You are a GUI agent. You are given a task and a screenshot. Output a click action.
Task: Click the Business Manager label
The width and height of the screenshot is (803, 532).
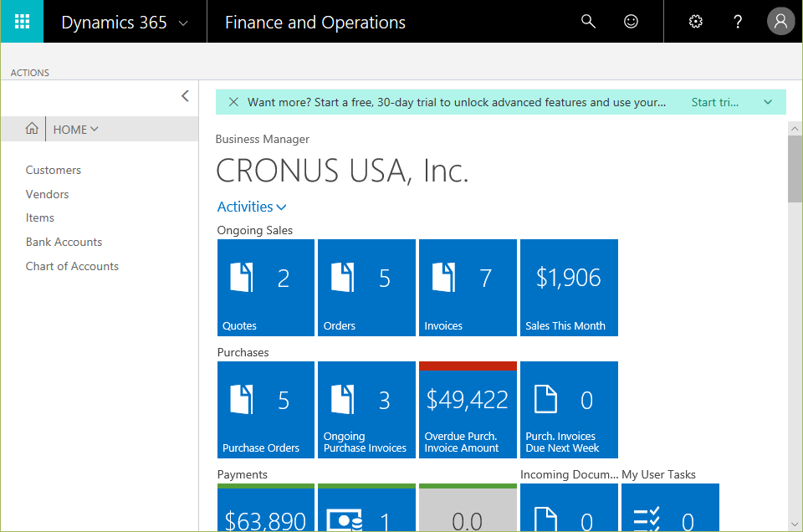point(262,139)
